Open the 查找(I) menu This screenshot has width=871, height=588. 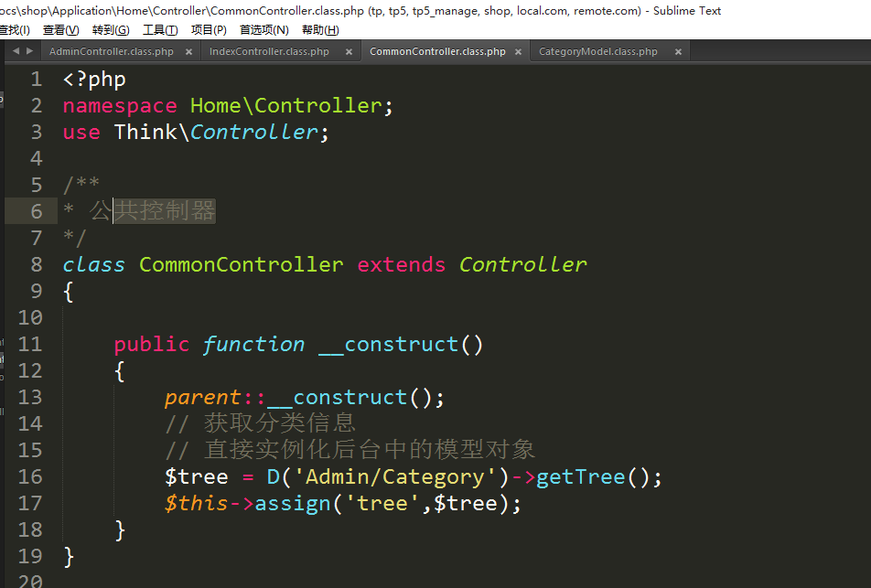click(x=13, y=30)
